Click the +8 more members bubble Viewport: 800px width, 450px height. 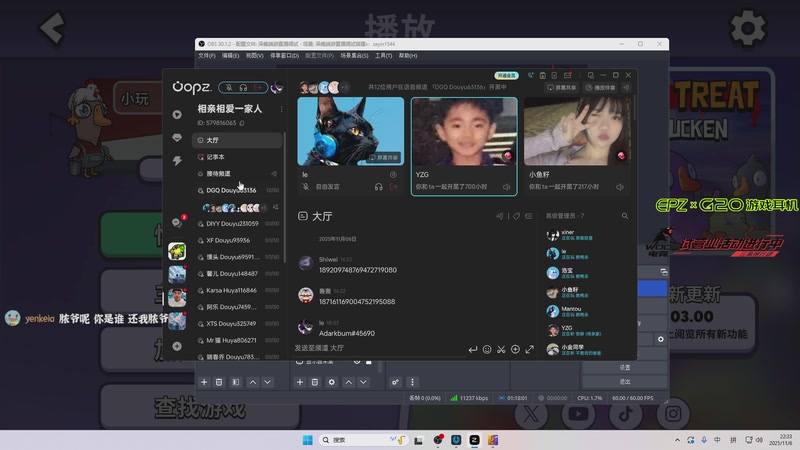[345, 87]
